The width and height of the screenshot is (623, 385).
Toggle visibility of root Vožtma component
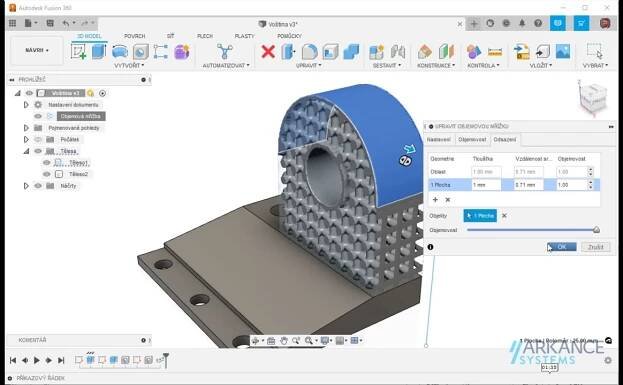pos(29,93)
